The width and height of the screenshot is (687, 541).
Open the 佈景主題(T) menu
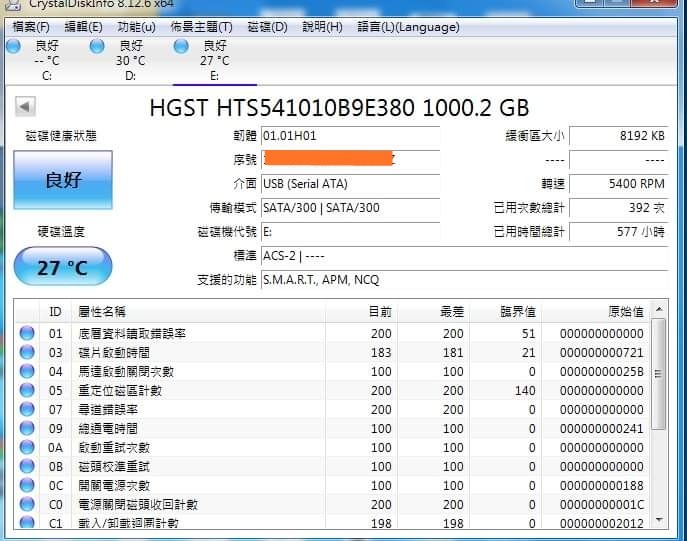coord(201,27)
